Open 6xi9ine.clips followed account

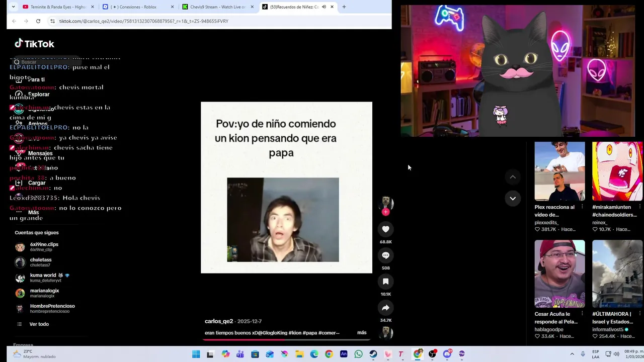[37, 247]
